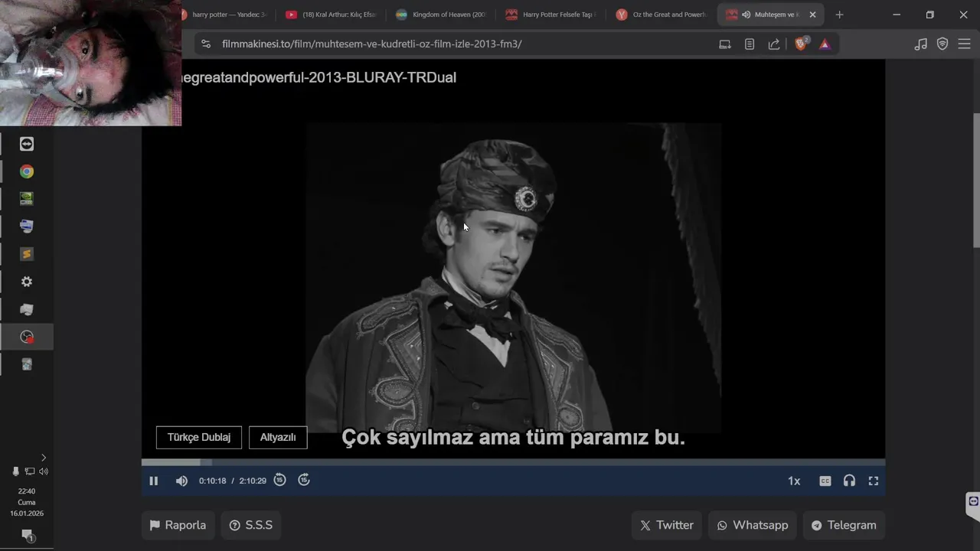Viewport: 980px width, 551px height.
Task: Open the notification center icon
Action: 27,534
